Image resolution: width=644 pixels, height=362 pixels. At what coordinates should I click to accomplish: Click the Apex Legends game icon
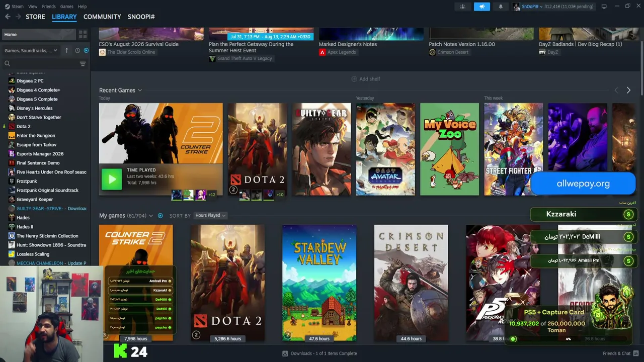[322, 52]
